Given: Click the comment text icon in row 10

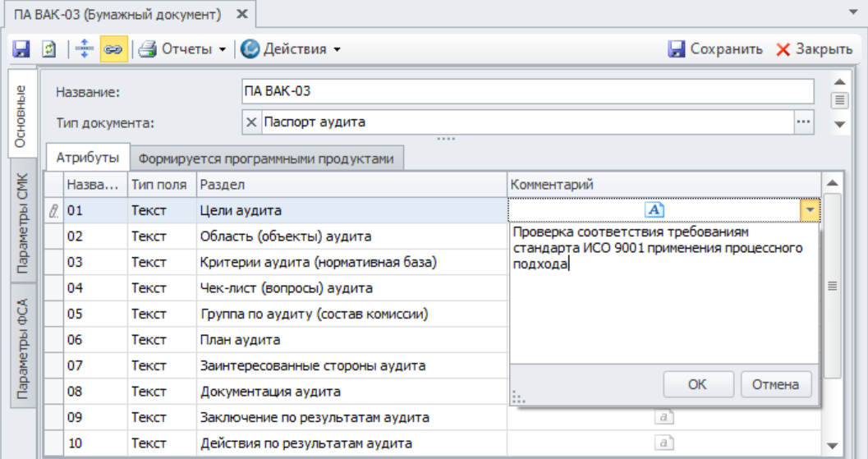Looking at the screenshot, I should click(x=664, y=443).
